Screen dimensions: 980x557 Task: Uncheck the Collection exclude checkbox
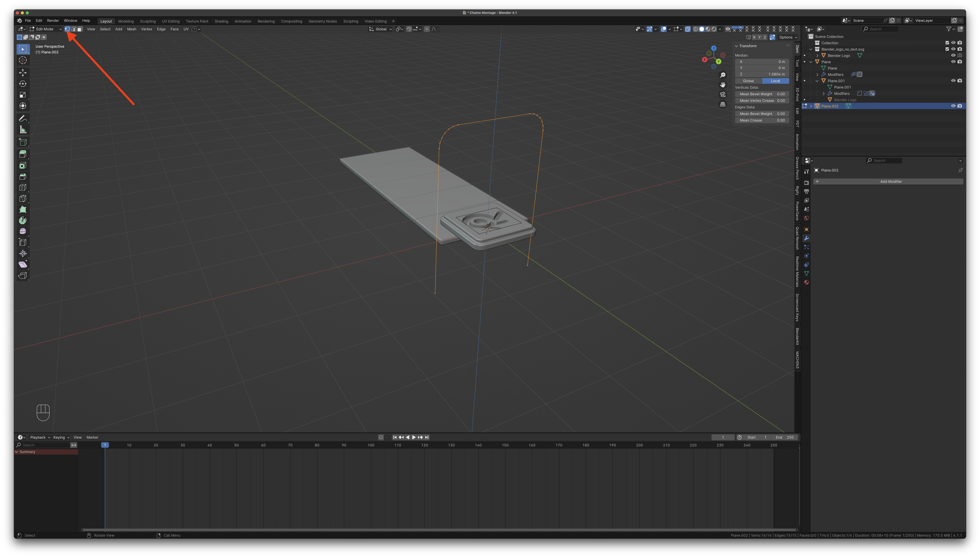point(947,43)
